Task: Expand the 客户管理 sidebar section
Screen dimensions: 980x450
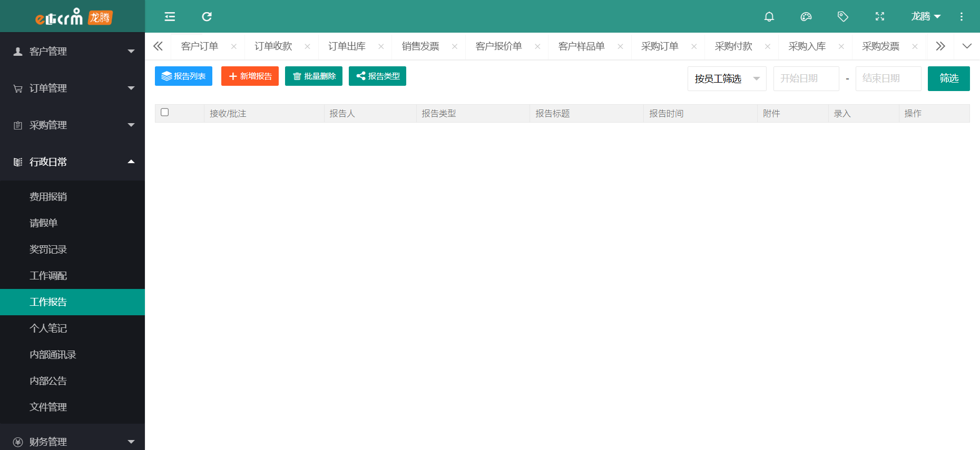Action: click(x=73, y=52)
